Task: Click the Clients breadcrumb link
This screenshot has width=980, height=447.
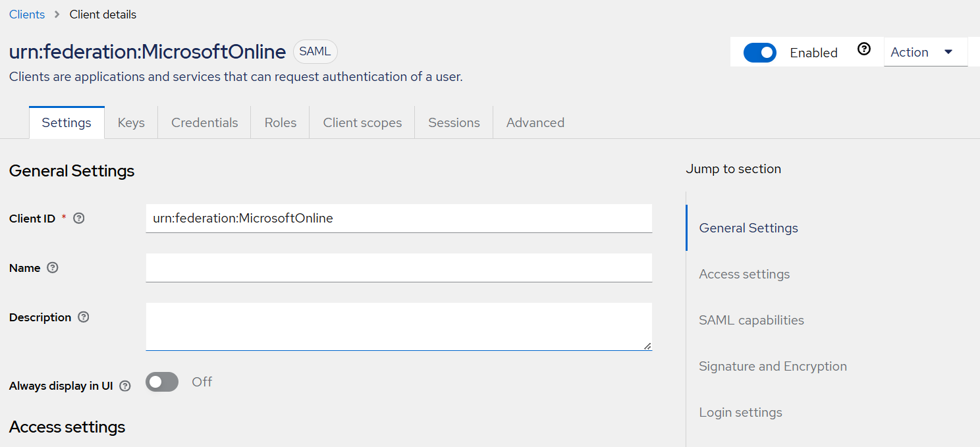Action: tap(27, 14)
